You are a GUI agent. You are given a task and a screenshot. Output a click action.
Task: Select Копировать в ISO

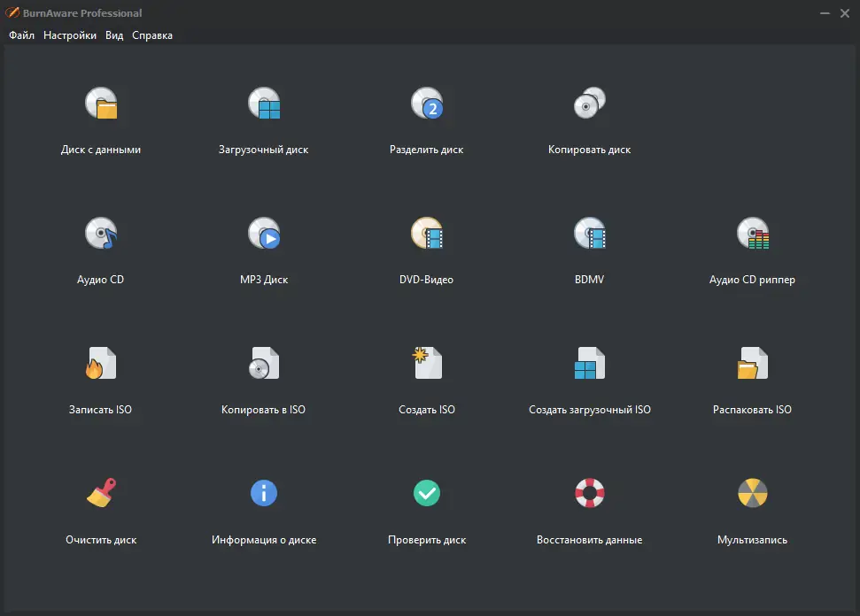pos(264,380)
